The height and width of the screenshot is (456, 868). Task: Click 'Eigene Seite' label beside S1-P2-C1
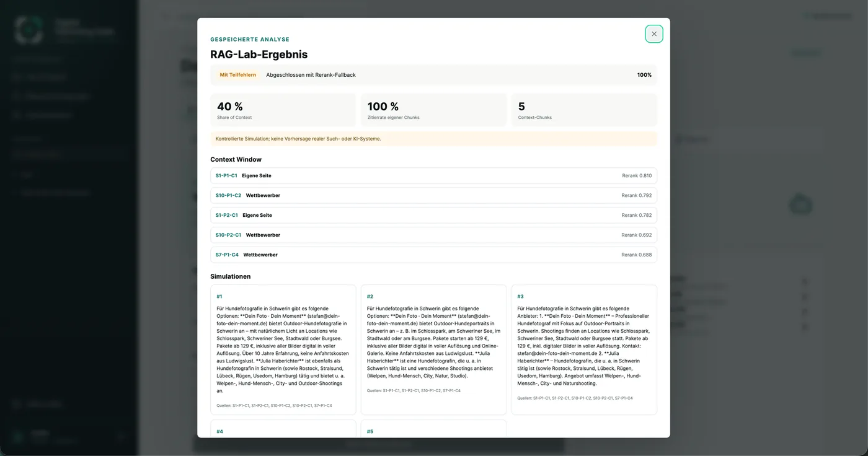tap(257, 215)
